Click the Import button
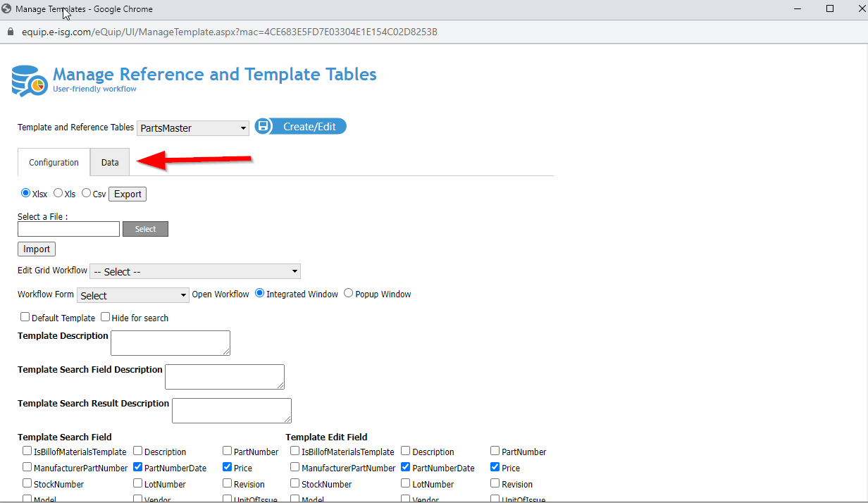Viewport: 868px width, 503px height. pos(36,249)
